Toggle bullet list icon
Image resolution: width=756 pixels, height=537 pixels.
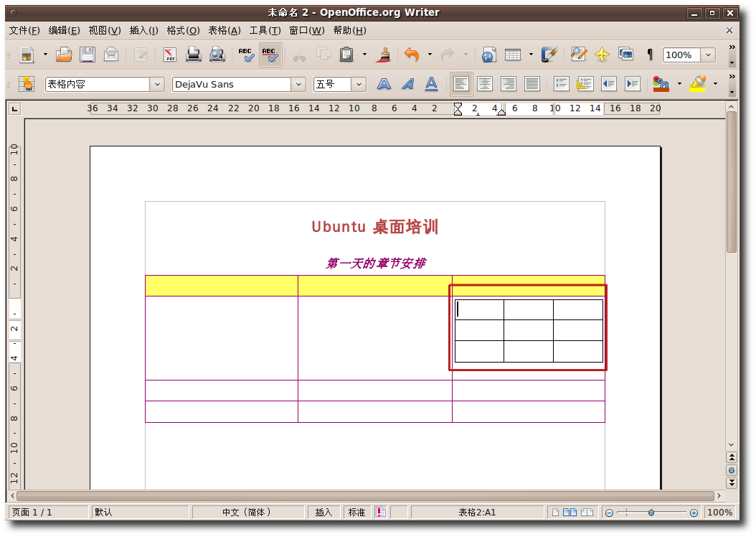pyautogui.click(x=585, y=84)
